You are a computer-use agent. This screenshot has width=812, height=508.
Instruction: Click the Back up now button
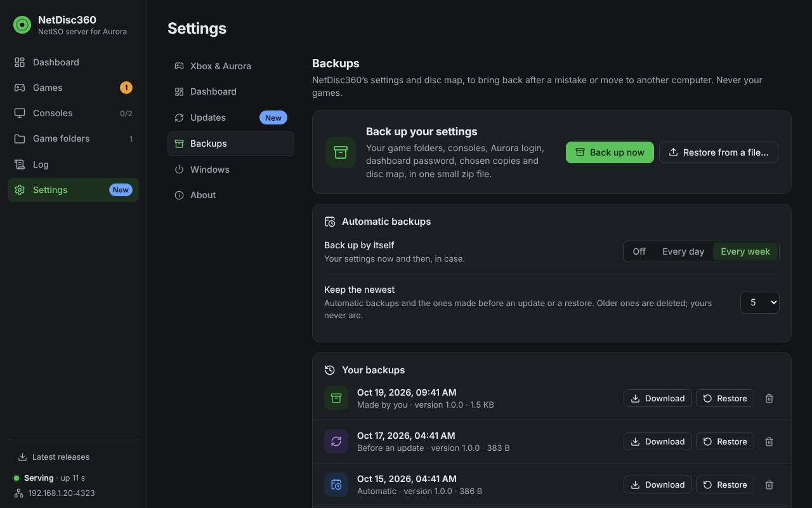tap(610, 152)
